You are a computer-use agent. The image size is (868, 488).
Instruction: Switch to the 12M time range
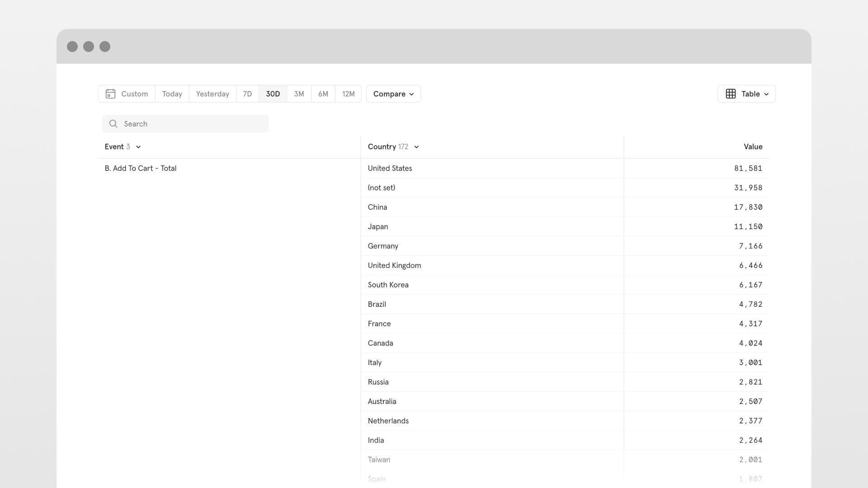click(x=348, y=94)
